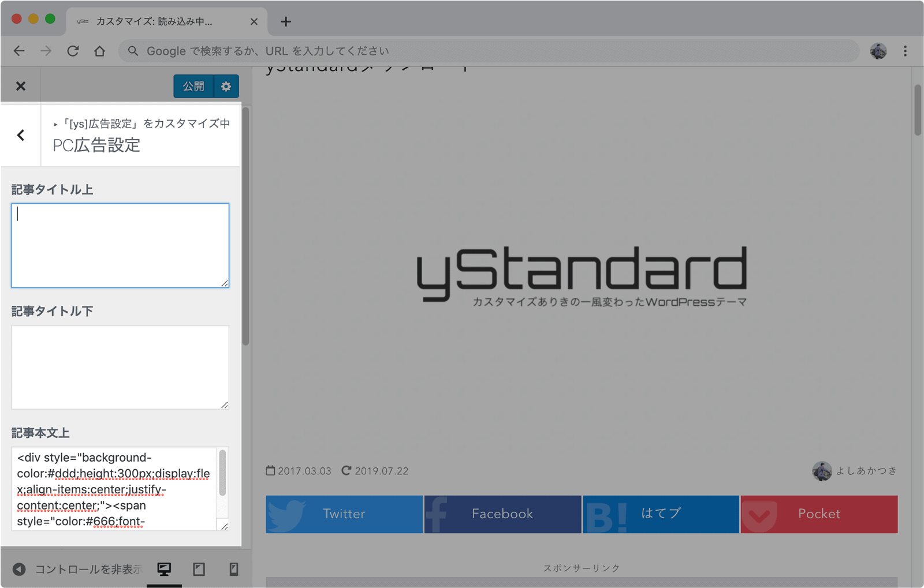Click the コントロールを非表示 label text
Screen dimensions: 924x588
(88, 569)
